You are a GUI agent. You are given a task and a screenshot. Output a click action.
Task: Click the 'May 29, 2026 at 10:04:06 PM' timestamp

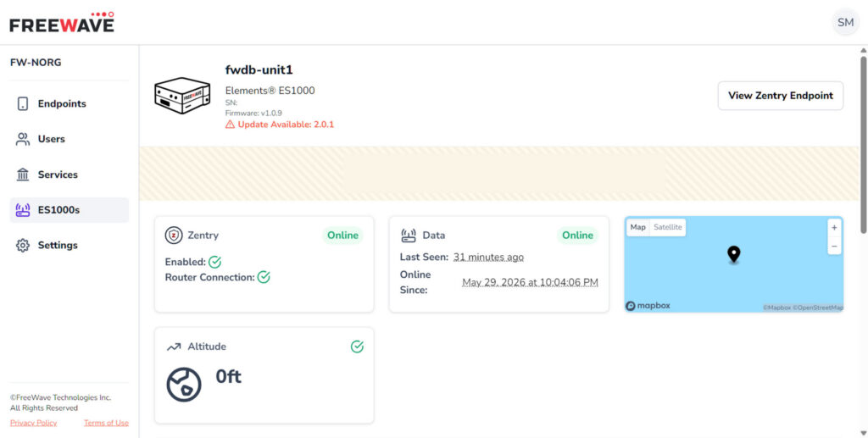(x=530, y=282)
